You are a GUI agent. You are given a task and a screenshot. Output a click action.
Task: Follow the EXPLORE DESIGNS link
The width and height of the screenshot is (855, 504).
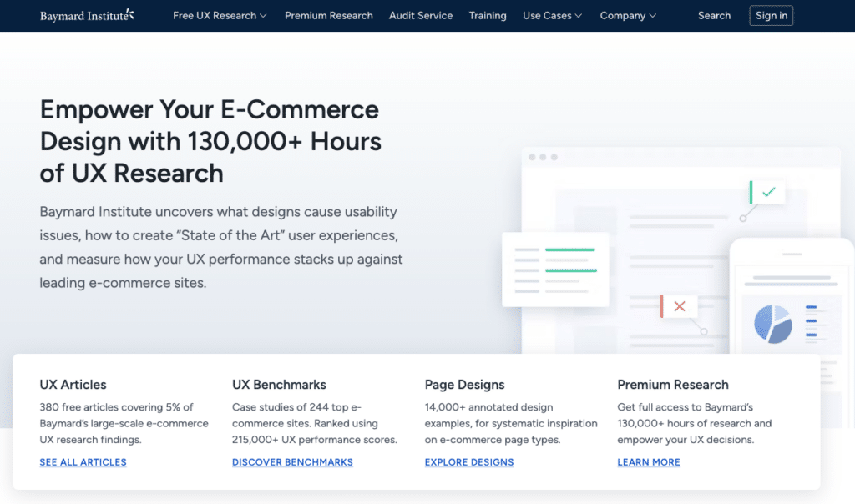click(469, 462)
